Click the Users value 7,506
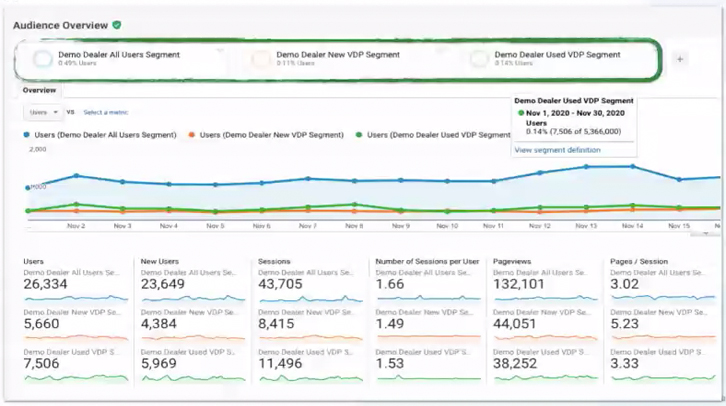Viewport: 726px width, 406px height. [x=41, y=363]
